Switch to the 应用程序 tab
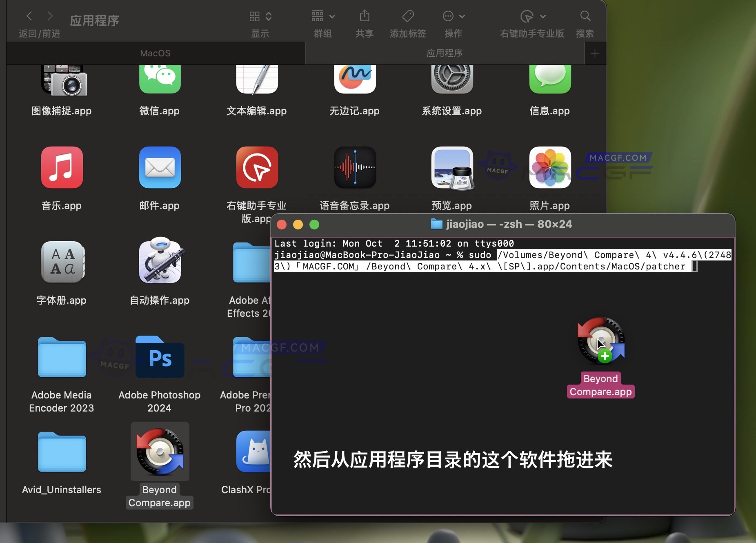Screen dimensions: 756x543 coord(444,53)
